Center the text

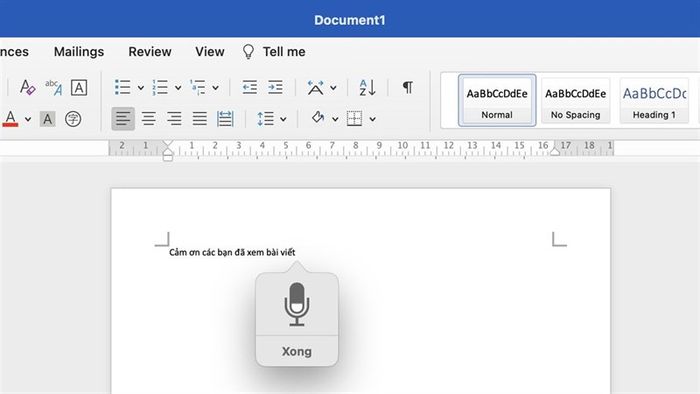(x=149, y=119)
